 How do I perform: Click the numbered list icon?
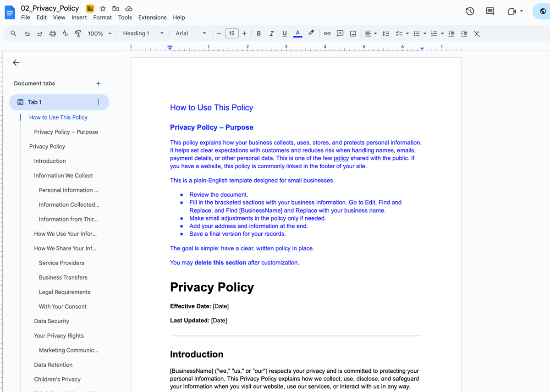(434, 33)
